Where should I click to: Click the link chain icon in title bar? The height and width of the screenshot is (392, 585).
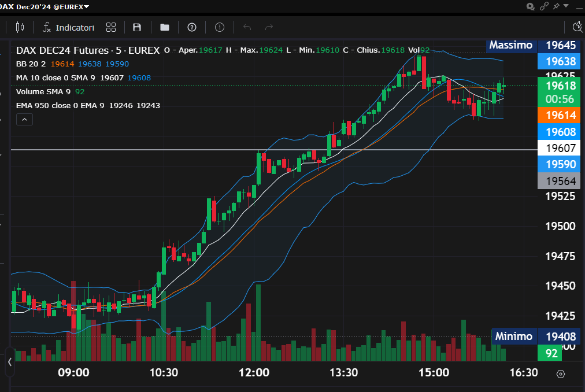pos(544,6)
